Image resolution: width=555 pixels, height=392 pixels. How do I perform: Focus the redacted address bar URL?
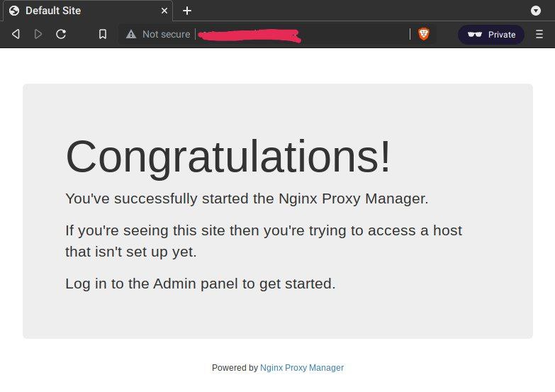284,34
